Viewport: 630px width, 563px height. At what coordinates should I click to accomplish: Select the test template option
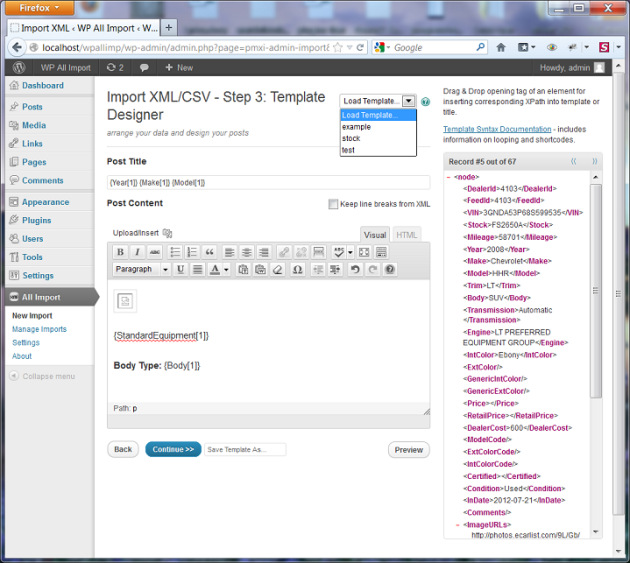point(378,150)
